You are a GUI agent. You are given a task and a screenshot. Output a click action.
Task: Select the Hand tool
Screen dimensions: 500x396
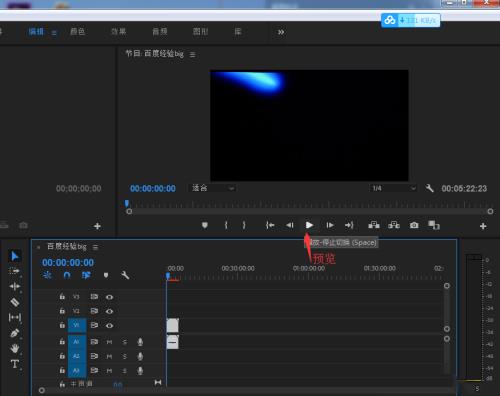click(15, 349)
